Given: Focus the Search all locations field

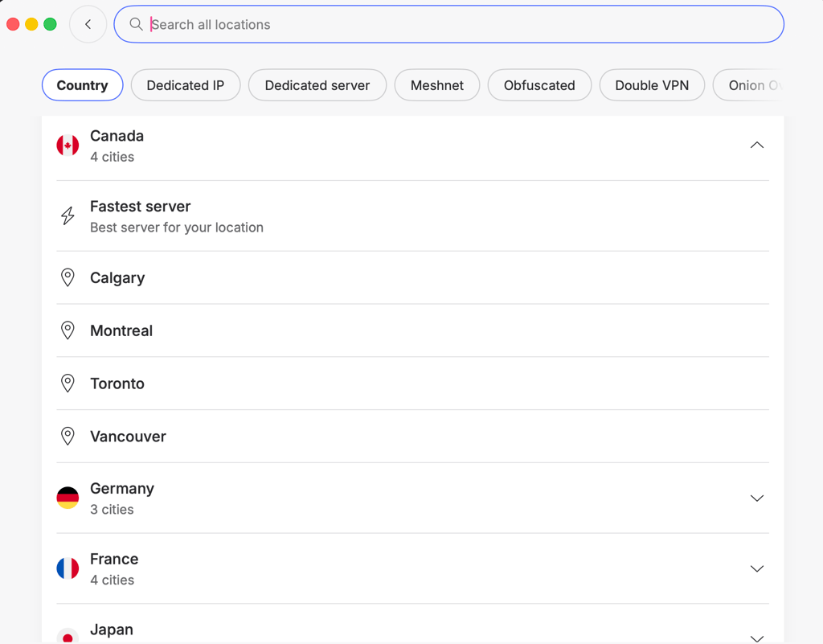Looking at the screenshot, I should pos(448,24).
